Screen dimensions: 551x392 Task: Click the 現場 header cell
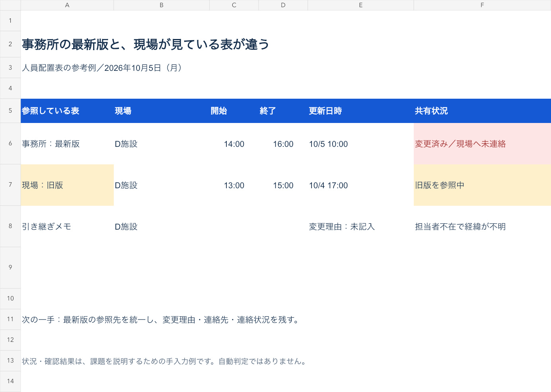point(162,111)
